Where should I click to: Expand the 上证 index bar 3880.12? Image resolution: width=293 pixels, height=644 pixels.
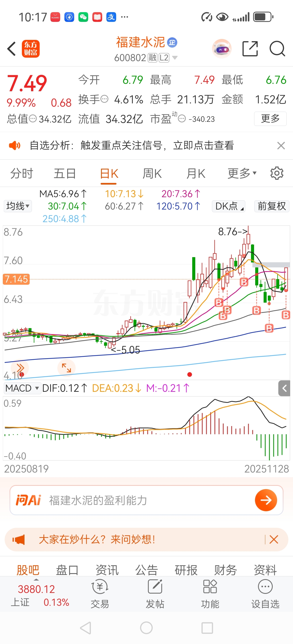tap(36, 594)
